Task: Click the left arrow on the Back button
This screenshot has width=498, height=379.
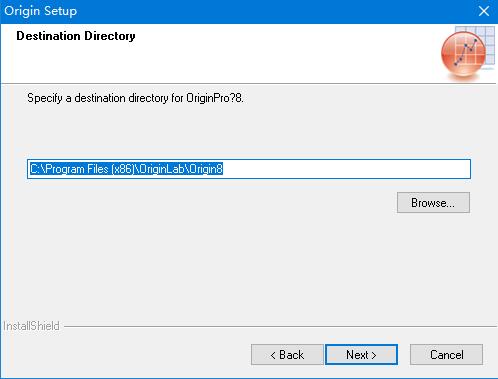Action: [x=273, y=355]
